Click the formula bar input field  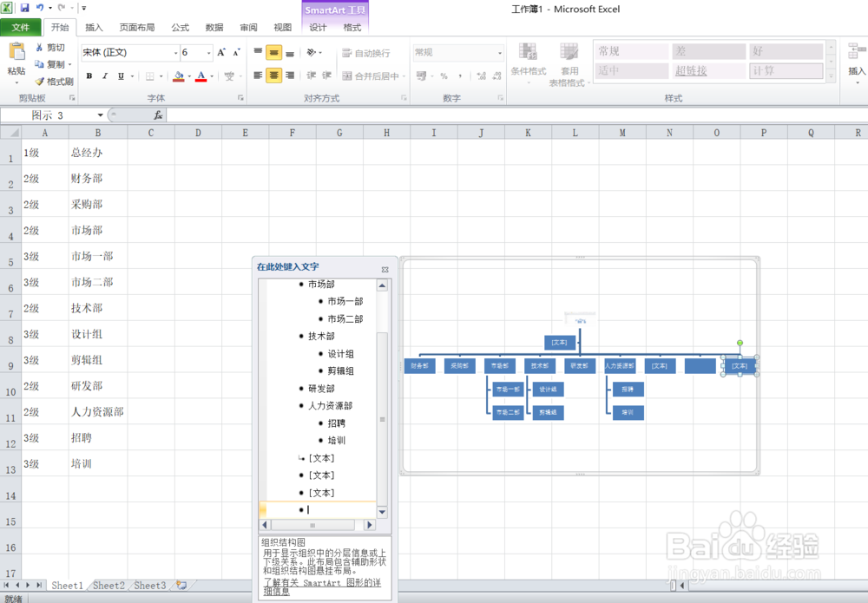tap(516, 115)
